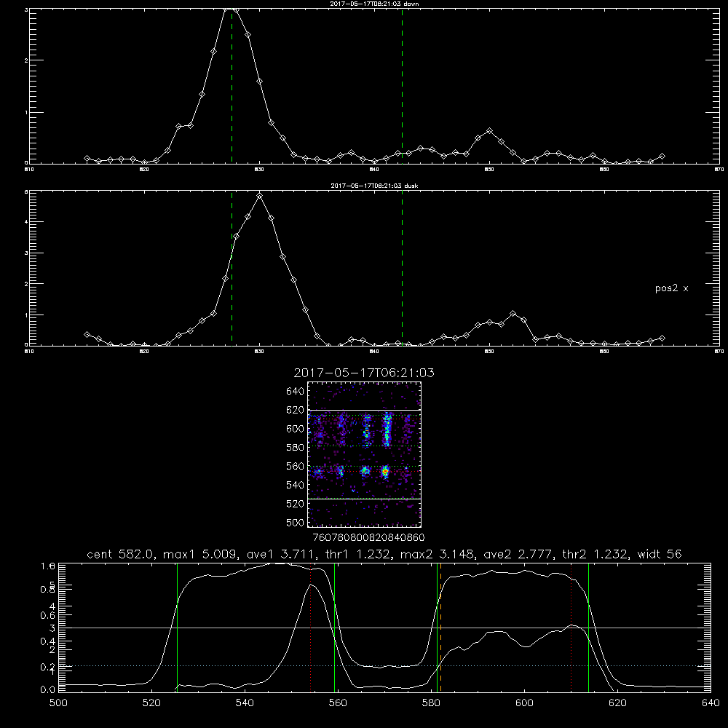Click dusk plot x-axis label '860'
This screenshot has height=728, width=728.
[604, 352]
